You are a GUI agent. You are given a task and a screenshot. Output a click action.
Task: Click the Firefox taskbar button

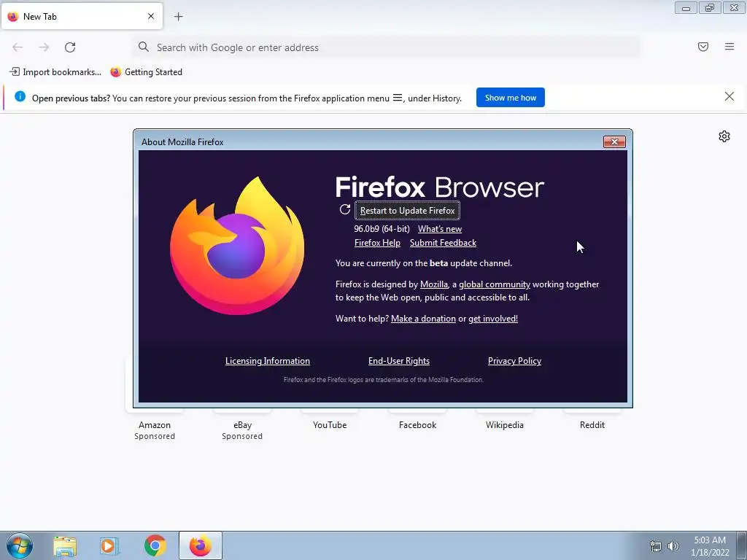pos(200,545)
